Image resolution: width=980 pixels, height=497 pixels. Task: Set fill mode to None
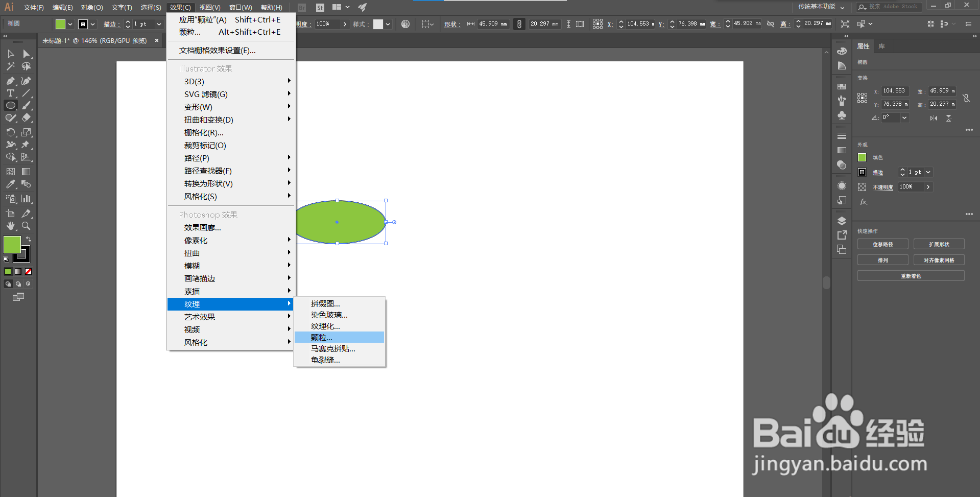(29, 272)
